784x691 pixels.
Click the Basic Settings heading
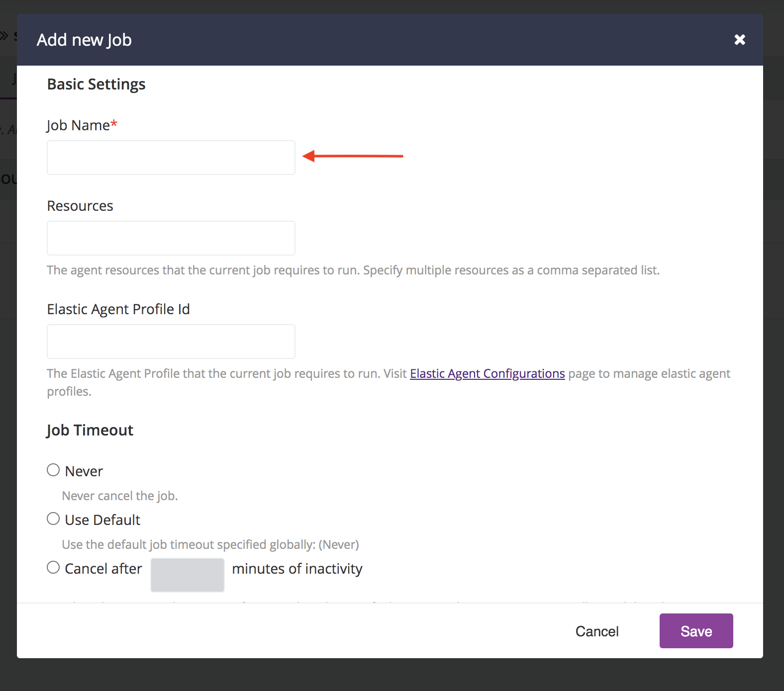(97, 85)
